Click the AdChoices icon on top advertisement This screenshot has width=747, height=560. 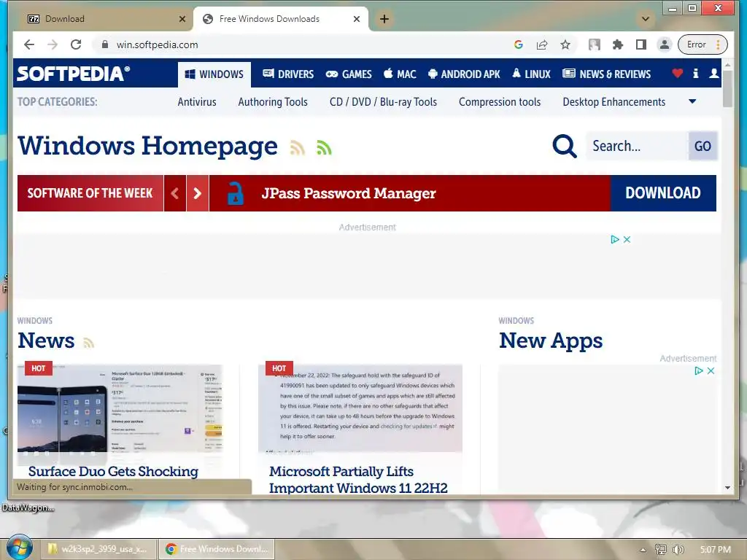pyautogui.click(x=615, y=239)
